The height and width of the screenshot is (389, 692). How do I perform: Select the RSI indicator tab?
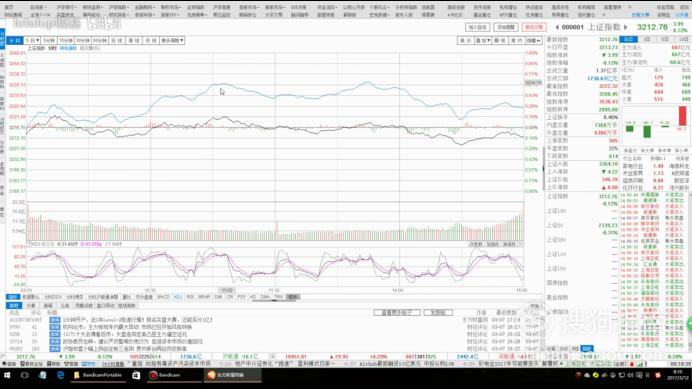190,297
